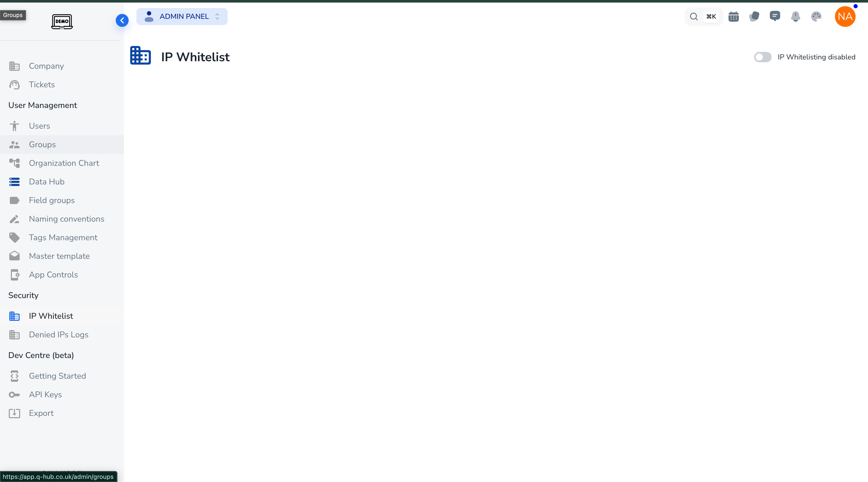Enable the IP Whitelisting toggle

(763, 57)
